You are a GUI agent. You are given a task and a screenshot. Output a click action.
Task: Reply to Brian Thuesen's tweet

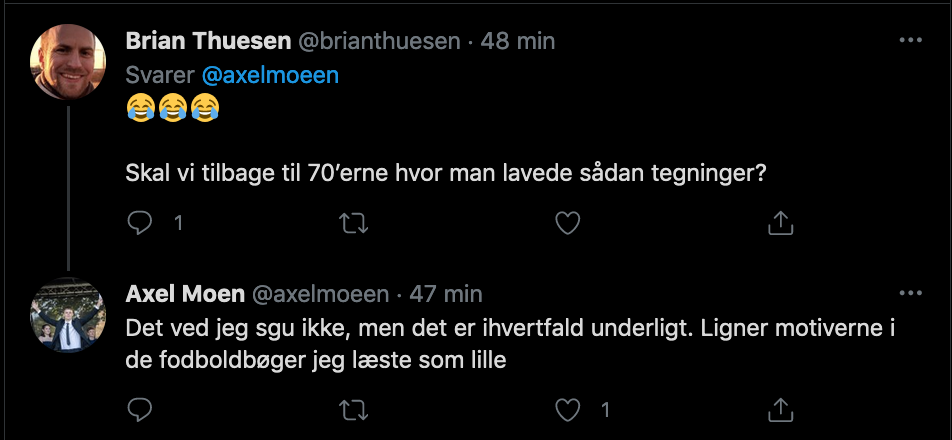[140, 224]
